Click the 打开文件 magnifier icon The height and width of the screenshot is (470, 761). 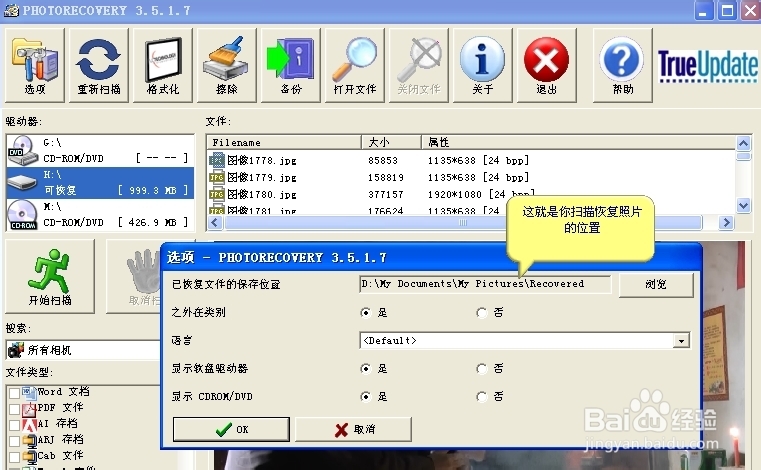(355, 65)
